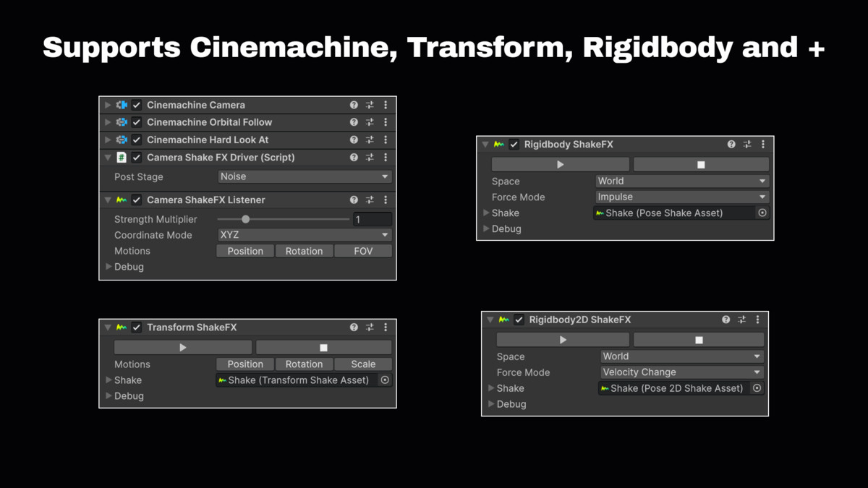Open help for Camera ShakeFX Listener
This screenshot has height=488, width=868.
click(354, 200)
